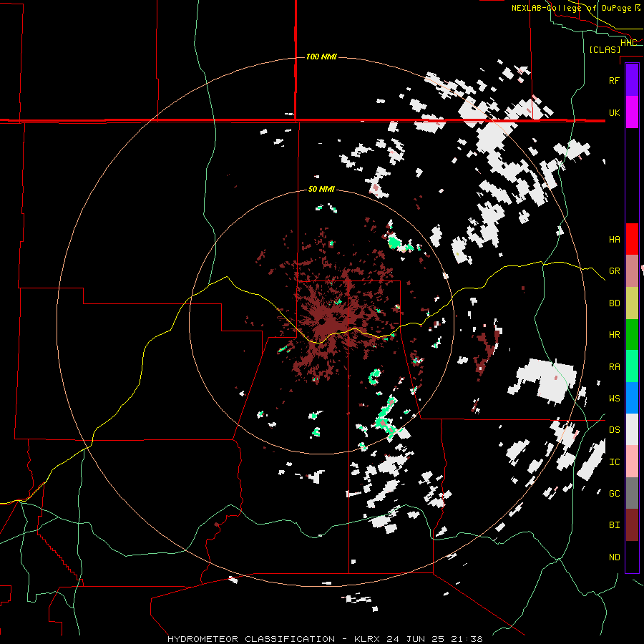
Task: Select the magenta UK legend swatch
Action: [632, 112]
